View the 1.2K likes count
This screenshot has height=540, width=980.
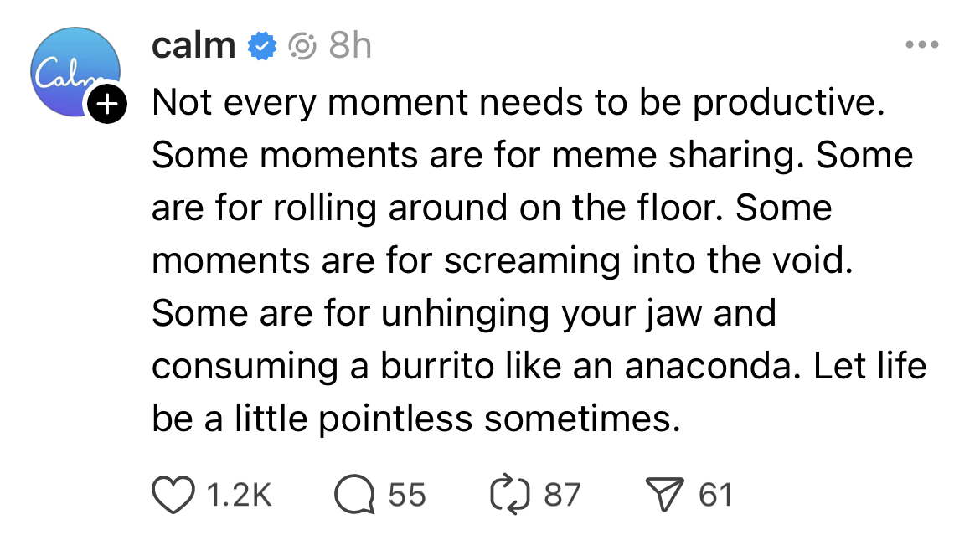tap(239, 495)
